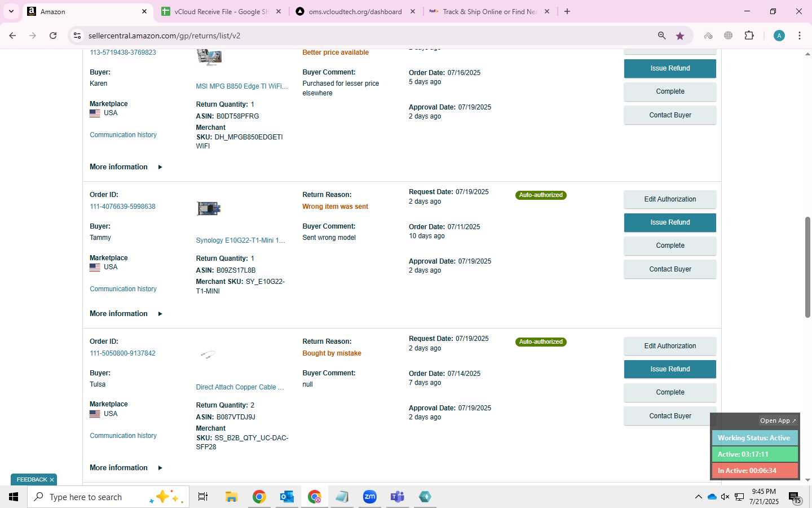Click the browser forward arrow
The image size is (812, 508).
click(33, 36)
